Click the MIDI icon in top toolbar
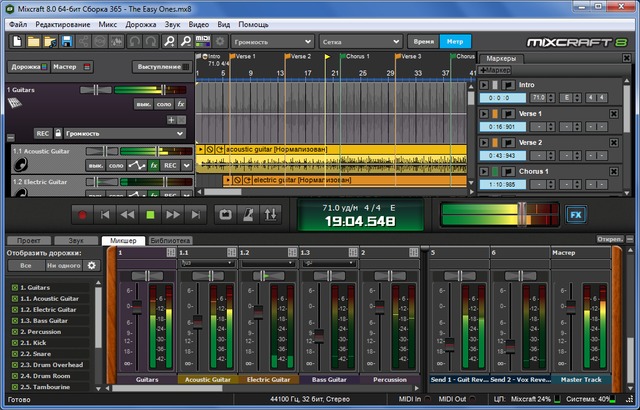The height and width of the screenshot is (410, 640). 204,42
